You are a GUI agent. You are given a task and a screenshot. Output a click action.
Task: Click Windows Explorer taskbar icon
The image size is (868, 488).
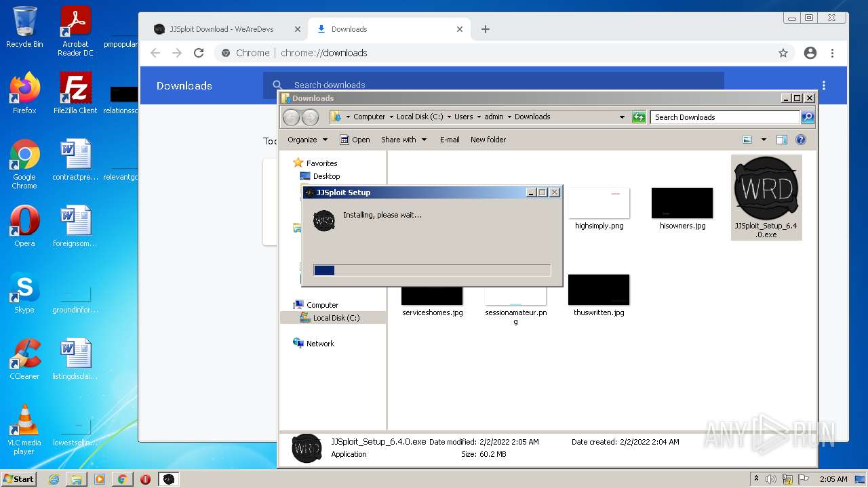click(x=77, y=479)
